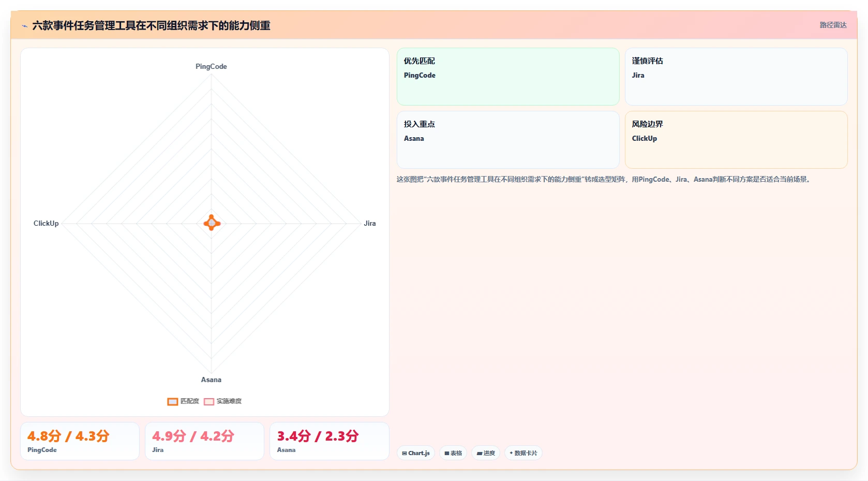Click the Chart.js tag chip
Screen dimensions: 868x481
pos(416,453)
